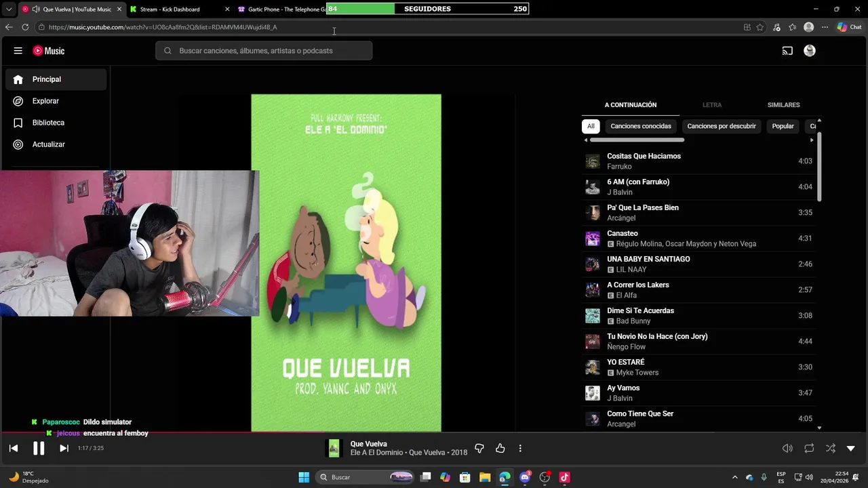Select the All filter chip
The width and height of the screenshot is (868, 488).
point(591,126)
